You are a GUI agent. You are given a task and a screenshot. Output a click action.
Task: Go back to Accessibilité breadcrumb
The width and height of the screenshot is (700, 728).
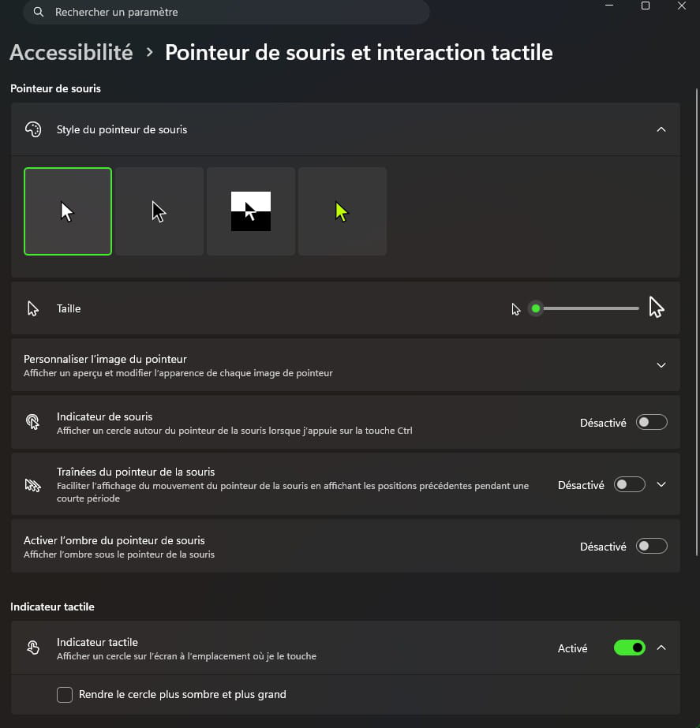point(72,53)
